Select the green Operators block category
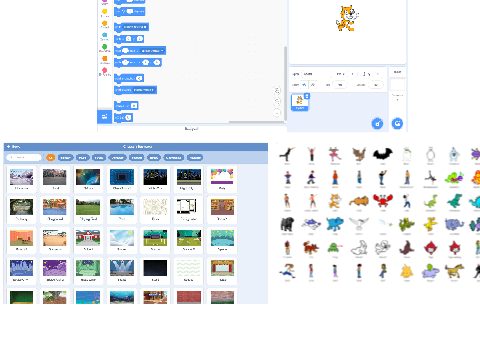 105,48
